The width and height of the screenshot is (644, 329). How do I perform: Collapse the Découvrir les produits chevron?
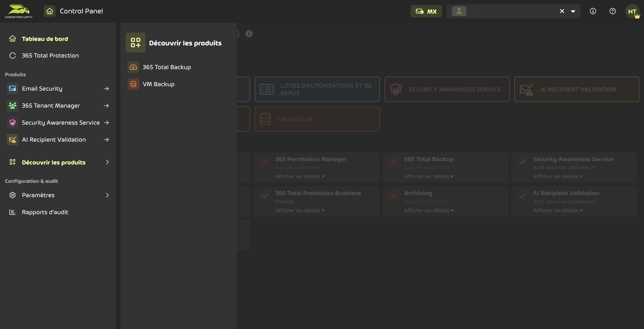[107, 162]
